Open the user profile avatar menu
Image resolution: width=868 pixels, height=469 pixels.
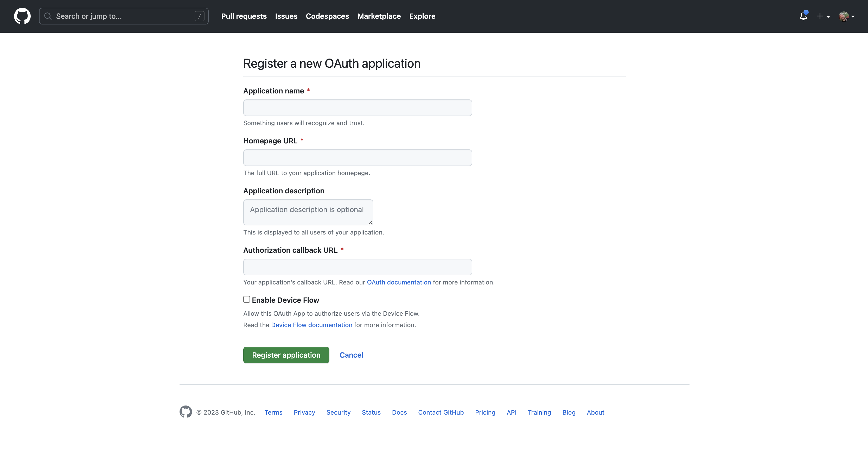pyautogui.click(x=846, y=16)
